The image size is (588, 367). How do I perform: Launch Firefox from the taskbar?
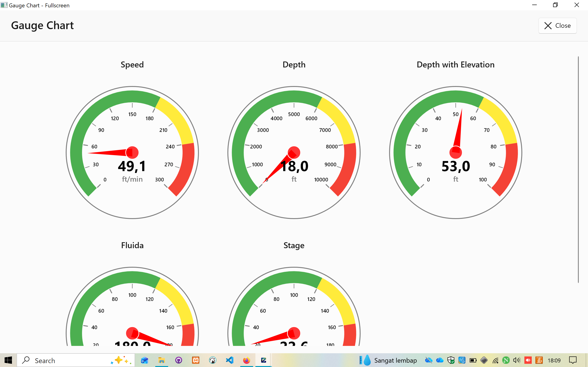point(247,360)
